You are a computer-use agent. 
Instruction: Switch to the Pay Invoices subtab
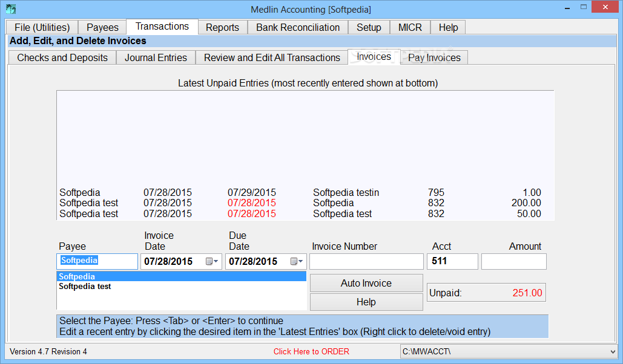(434, 57)
